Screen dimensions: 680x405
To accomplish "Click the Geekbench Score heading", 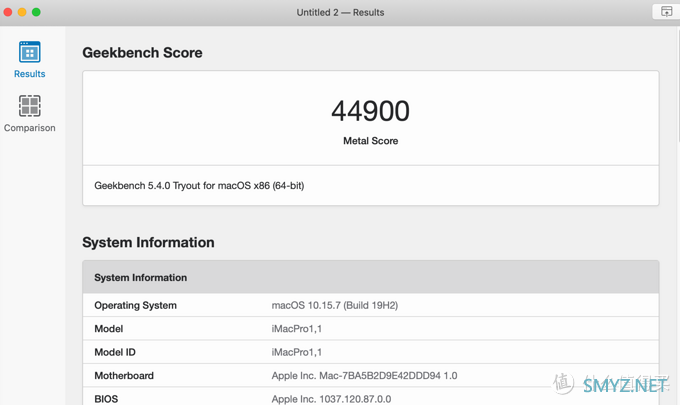I will 142,52.
